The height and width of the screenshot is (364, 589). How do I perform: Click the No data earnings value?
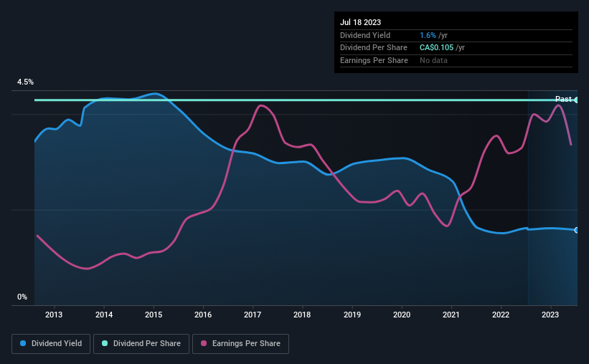point(433,60)
